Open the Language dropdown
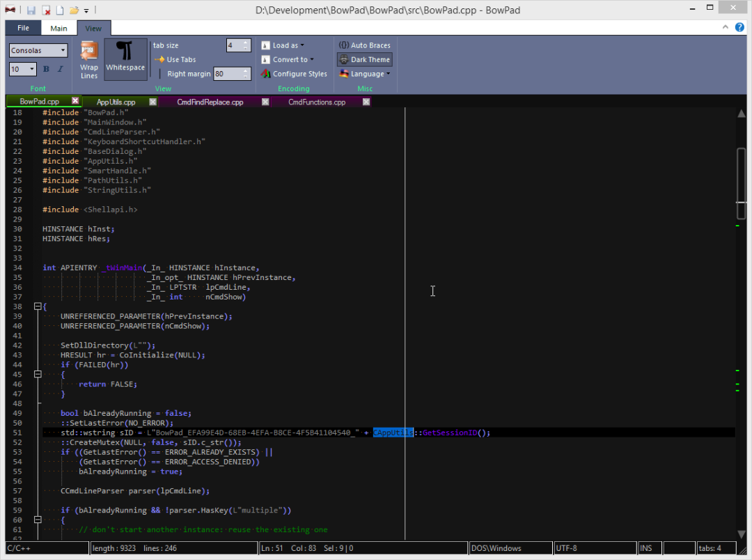The image size is (752, 560). (x=365, y=74)
